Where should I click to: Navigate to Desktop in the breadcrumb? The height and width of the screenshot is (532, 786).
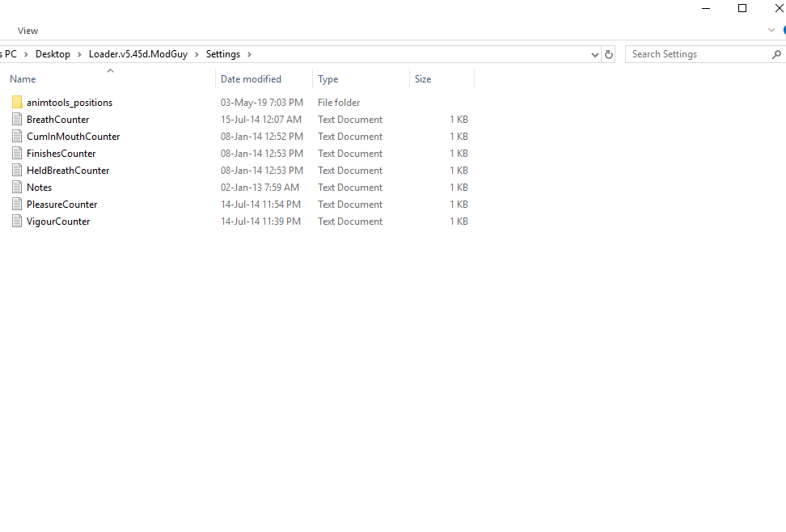(53, 54)
